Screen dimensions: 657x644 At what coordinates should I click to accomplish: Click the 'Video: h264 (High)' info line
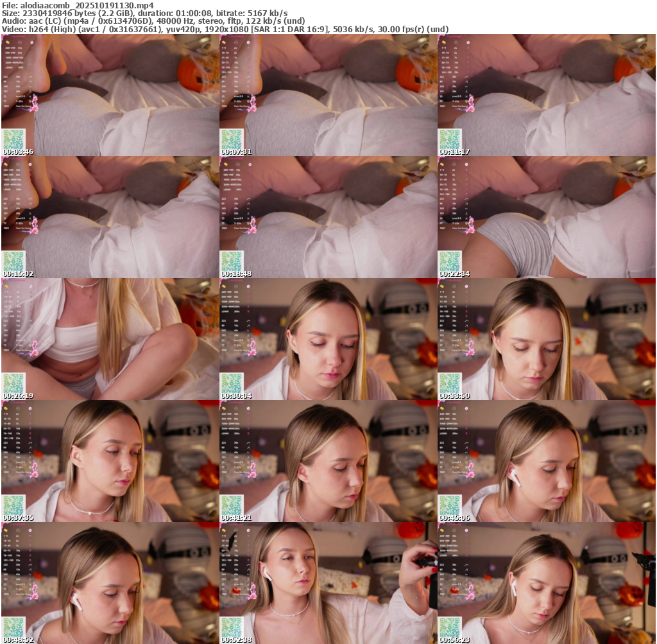(225, 30)
